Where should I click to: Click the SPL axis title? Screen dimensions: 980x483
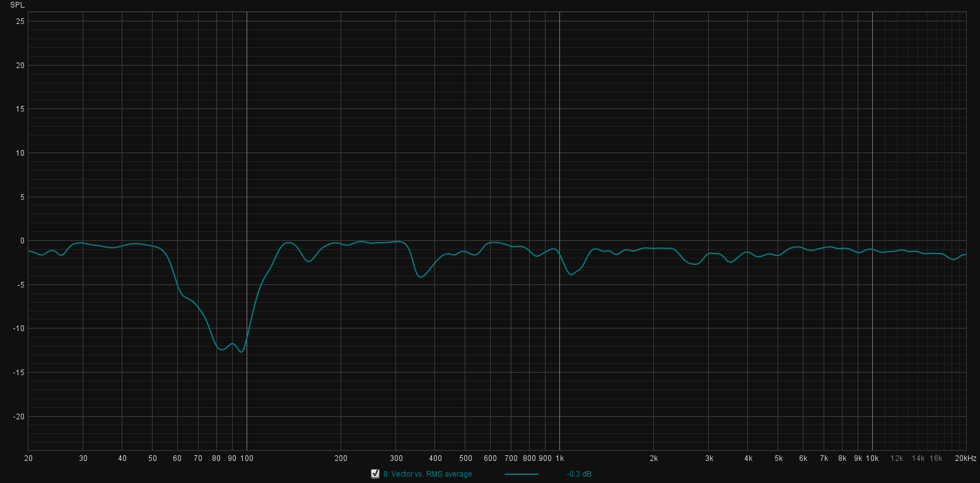click(x=18, y=5)
